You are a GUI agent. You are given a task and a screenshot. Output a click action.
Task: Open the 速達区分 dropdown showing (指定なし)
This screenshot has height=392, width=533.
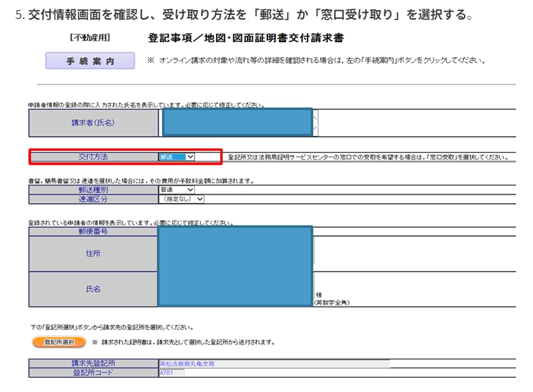pyautogui.click(x=181, y=199)
